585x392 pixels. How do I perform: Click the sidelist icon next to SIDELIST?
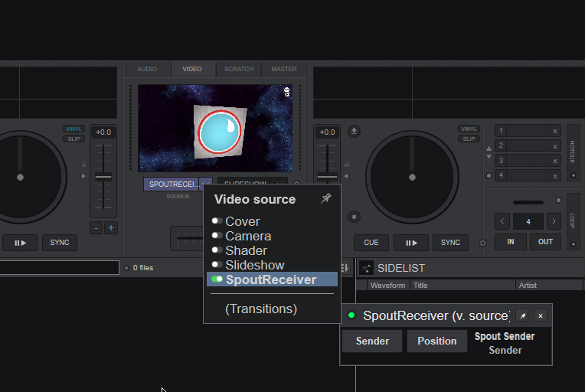pyautogui.click(x=366, y=268)
